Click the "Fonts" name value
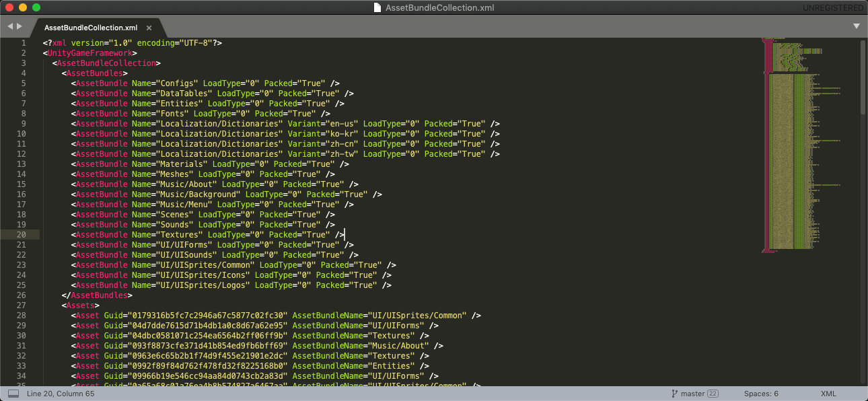Image resolution: width=868 pixels, height=401 pixels. pos(172,114)
